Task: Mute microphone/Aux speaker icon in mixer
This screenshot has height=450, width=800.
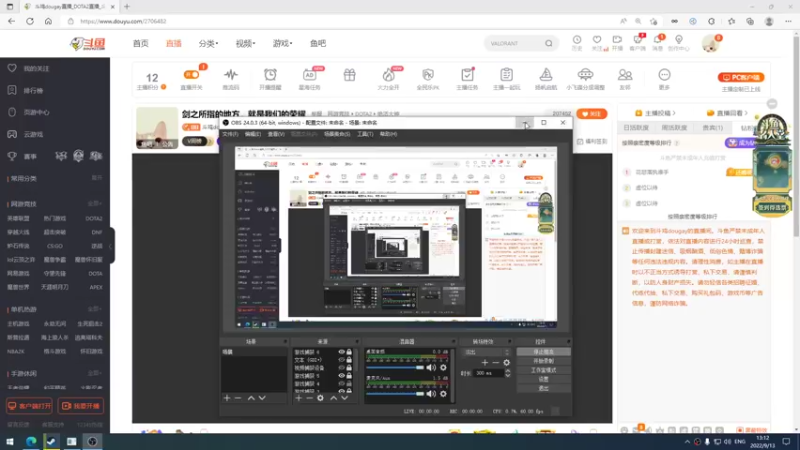Action: click(432, 394)
